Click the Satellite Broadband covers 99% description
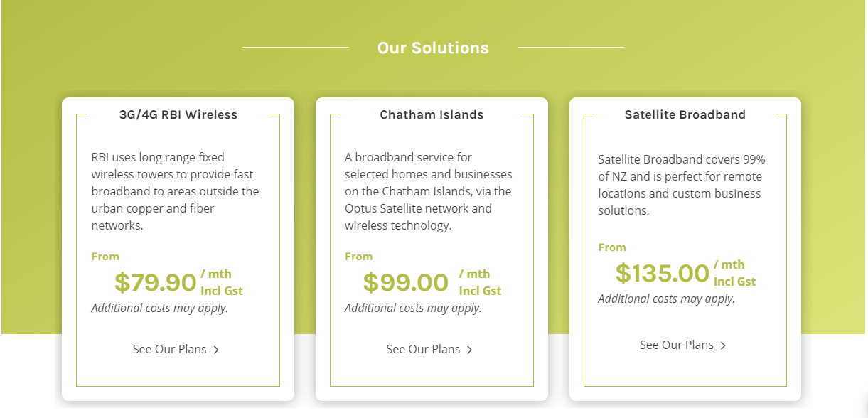Image resolution: width=868 pixels, height=418 pixels. 682,185
